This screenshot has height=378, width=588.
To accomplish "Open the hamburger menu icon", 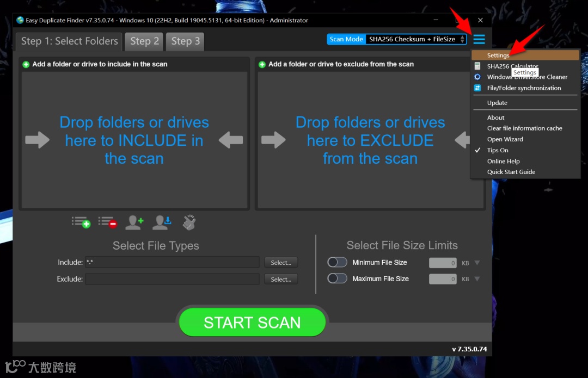I will click(x=479, y=39).
